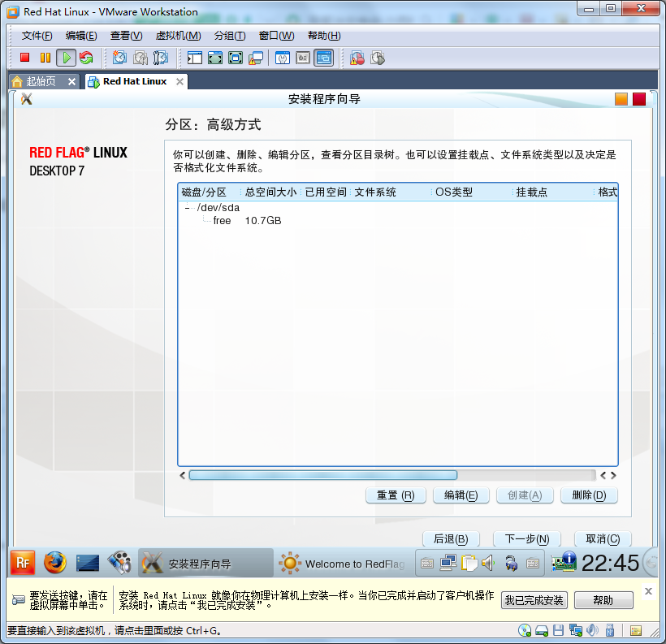Click the clipboard tray icon

[x=469, y=564]
